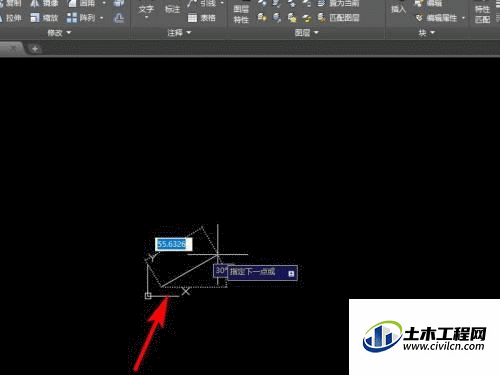Click Match Layer (匹配图层)

(339, 18)
